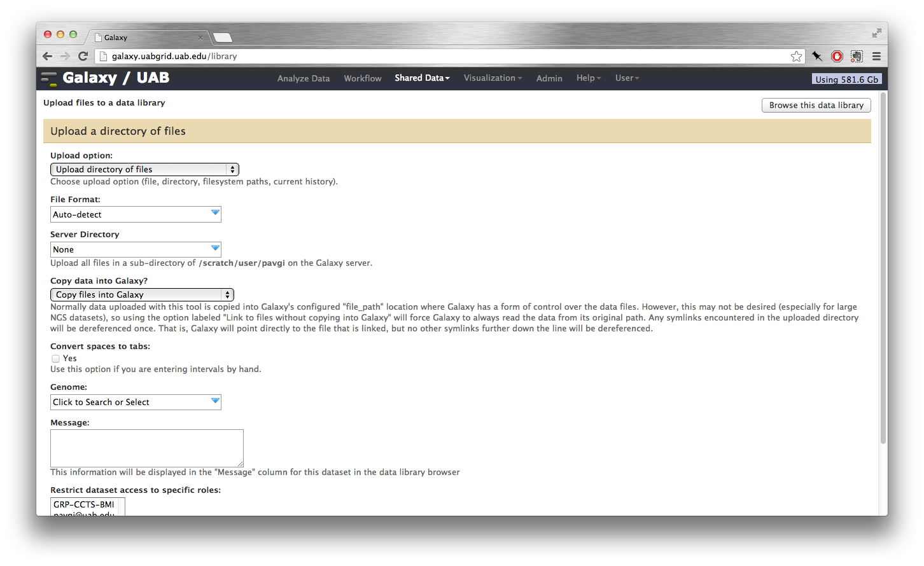This screenshot has width=924, height=566.
Task: Open the Admin page link
Action: 549,79
